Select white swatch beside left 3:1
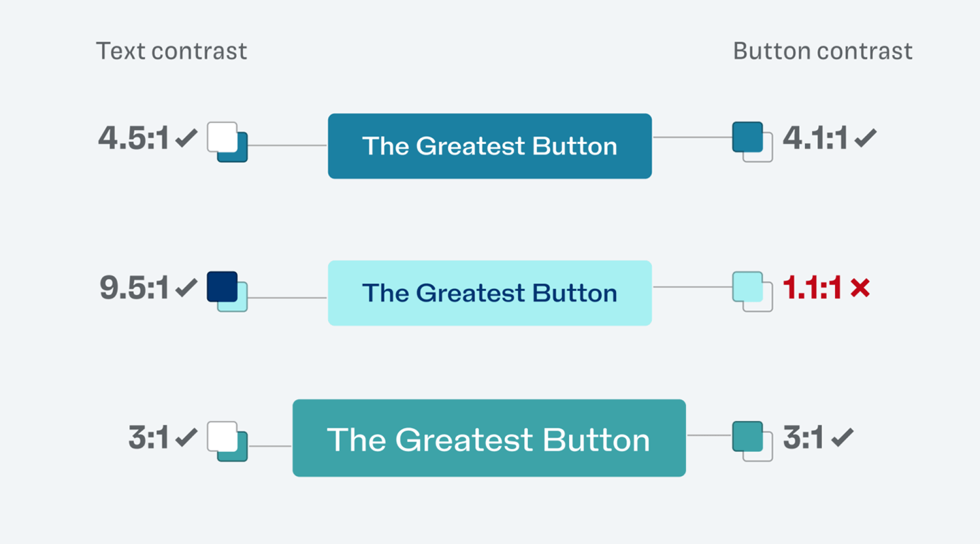980x544 pixels. pyautogui.click(x=221, y=435)
